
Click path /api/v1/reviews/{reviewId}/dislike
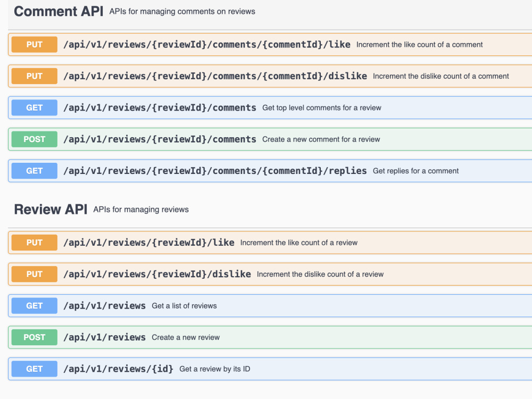click(157, 274)
